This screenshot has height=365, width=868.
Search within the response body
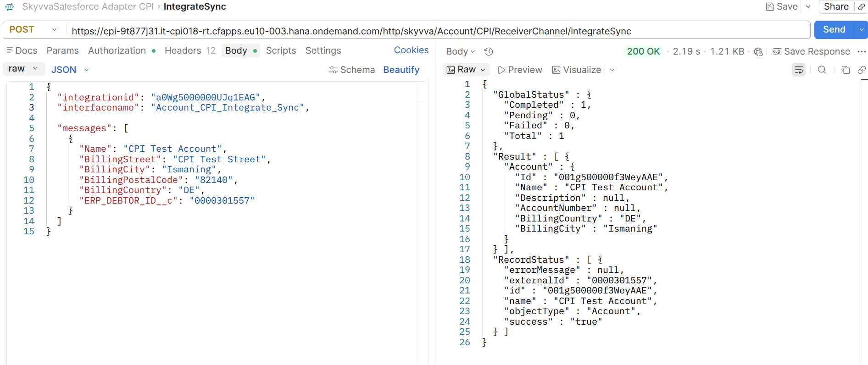tap(822, 70)
